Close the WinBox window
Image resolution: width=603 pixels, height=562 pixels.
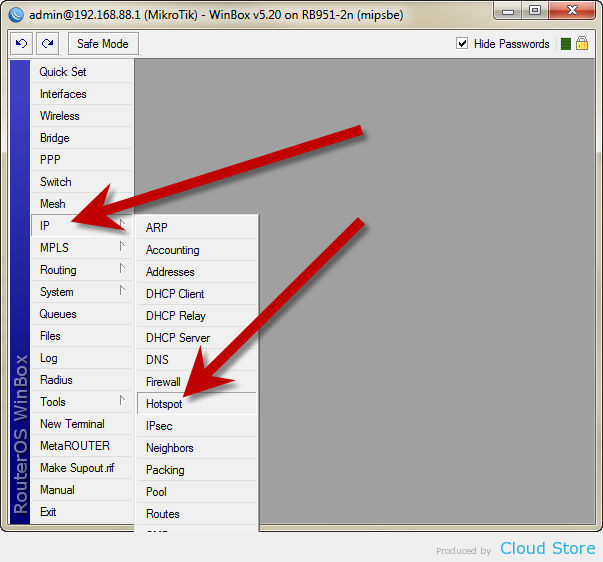(572, 11)
